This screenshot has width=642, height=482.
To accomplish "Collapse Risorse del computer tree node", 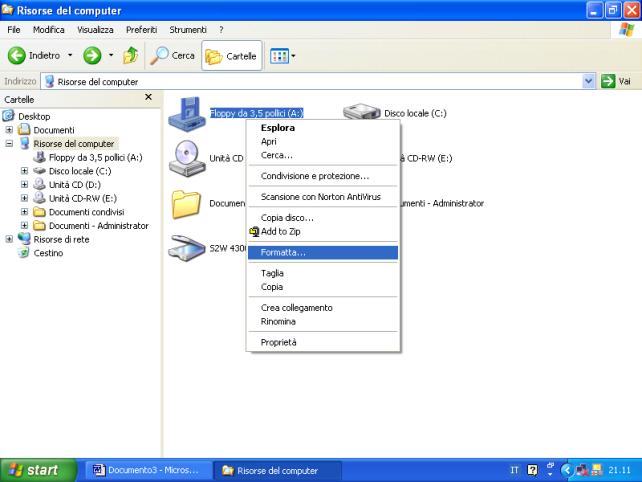I will (x=10, y=143).
